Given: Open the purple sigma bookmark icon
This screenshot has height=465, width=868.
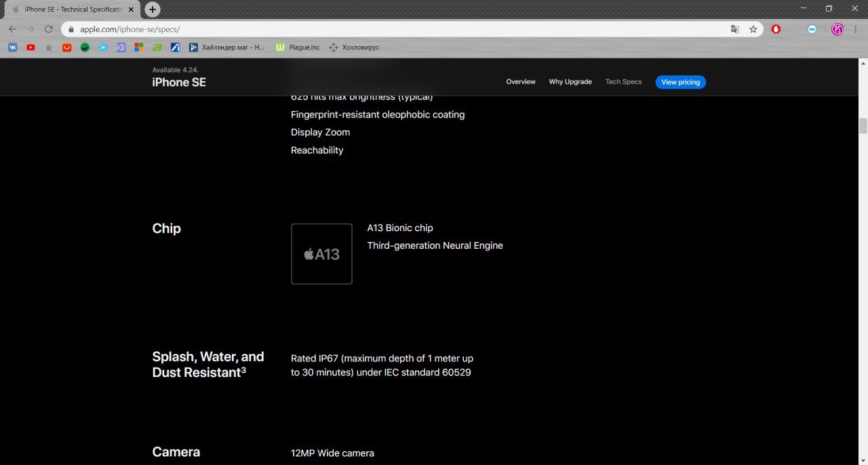Looking at the screenshot, I should coord(121,47).
